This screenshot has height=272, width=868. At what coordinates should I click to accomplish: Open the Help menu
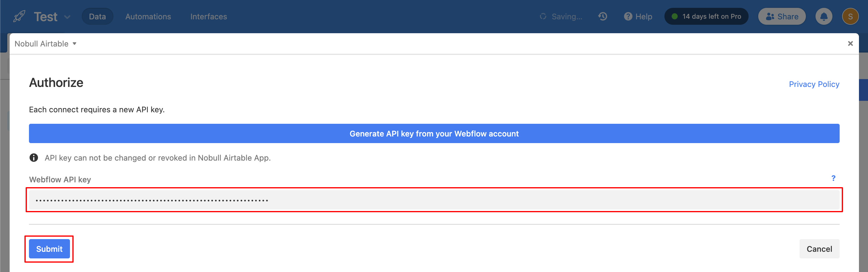(638, 17)
